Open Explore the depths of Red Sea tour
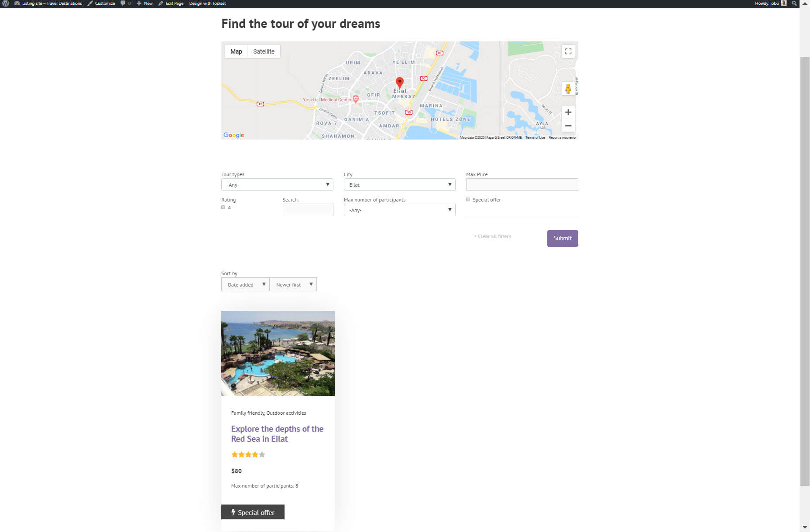The image size is (810, 532). coord(277,434)
